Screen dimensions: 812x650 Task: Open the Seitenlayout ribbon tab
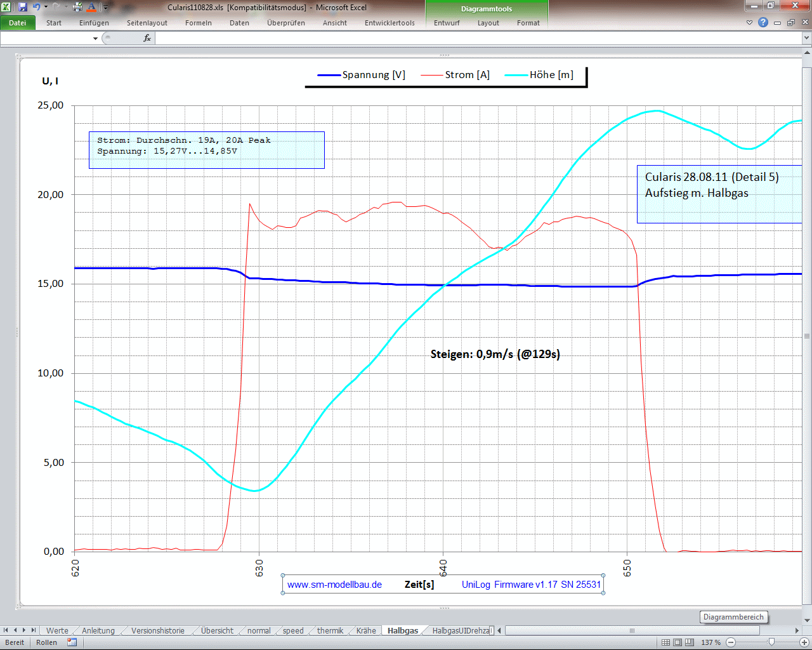(147, 23)
